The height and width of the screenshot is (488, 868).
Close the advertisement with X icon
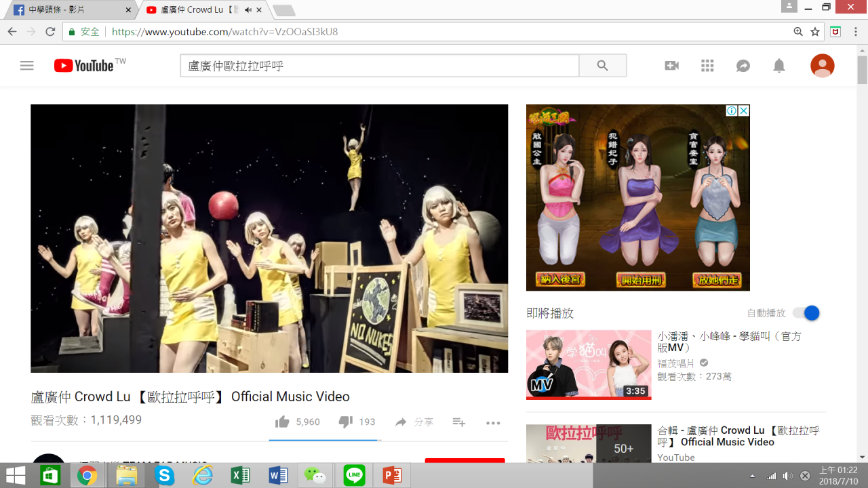[744, 110]
